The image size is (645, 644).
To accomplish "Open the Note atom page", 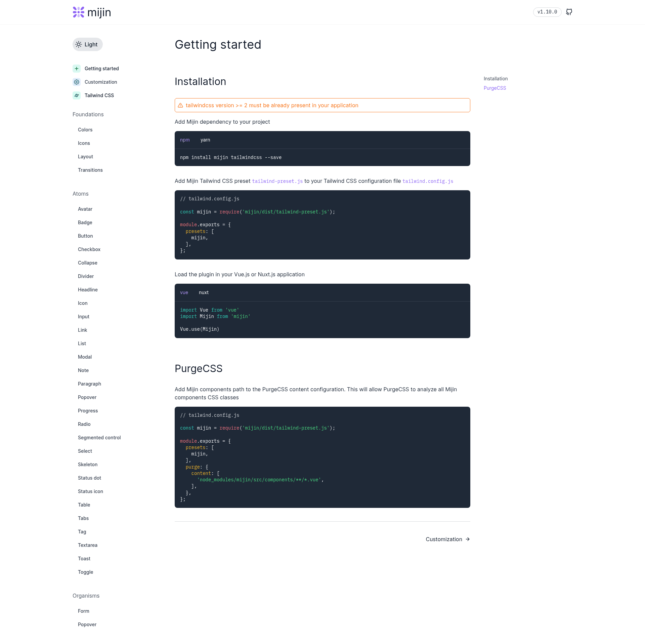I will tap(83, 370).
